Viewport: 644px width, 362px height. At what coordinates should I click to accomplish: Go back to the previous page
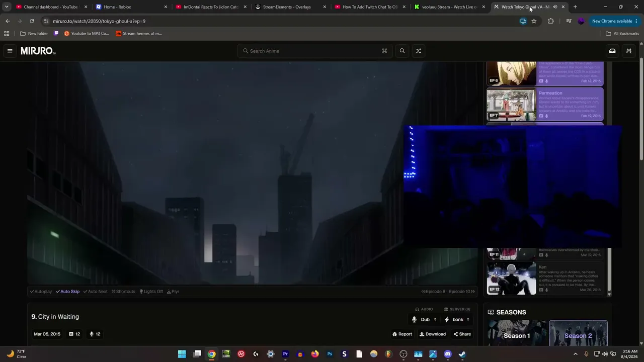click(8, 21)
